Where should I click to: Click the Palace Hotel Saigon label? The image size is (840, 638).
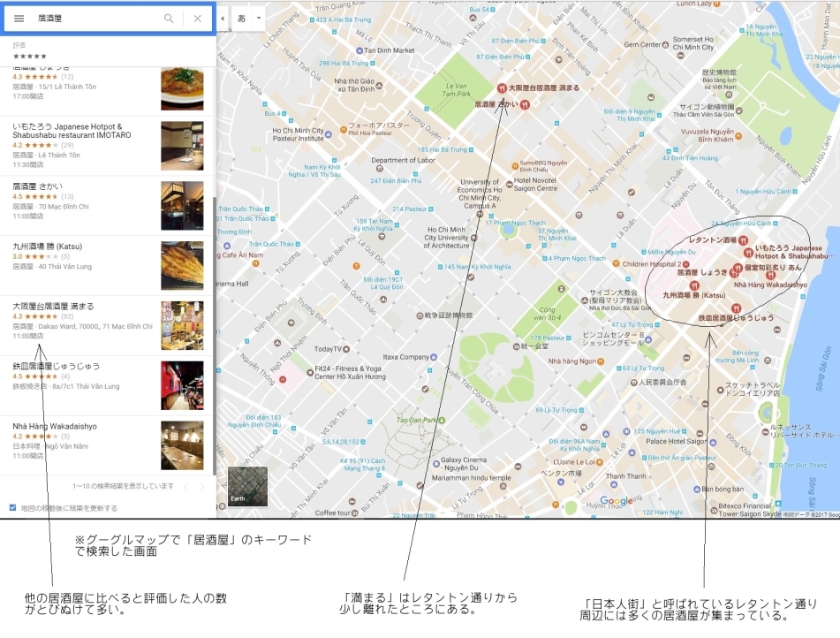[x=676, y=442]
